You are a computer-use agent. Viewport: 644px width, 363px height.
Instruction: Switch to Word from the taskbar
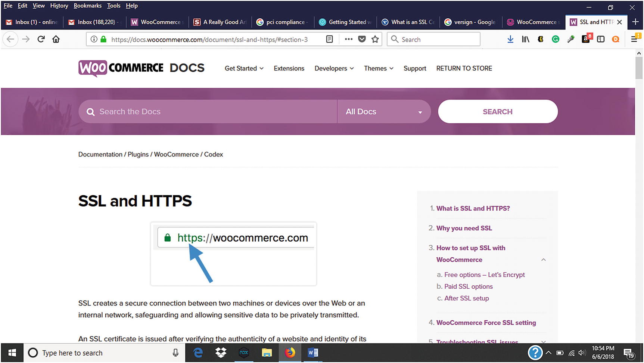[x=313, y=353]
